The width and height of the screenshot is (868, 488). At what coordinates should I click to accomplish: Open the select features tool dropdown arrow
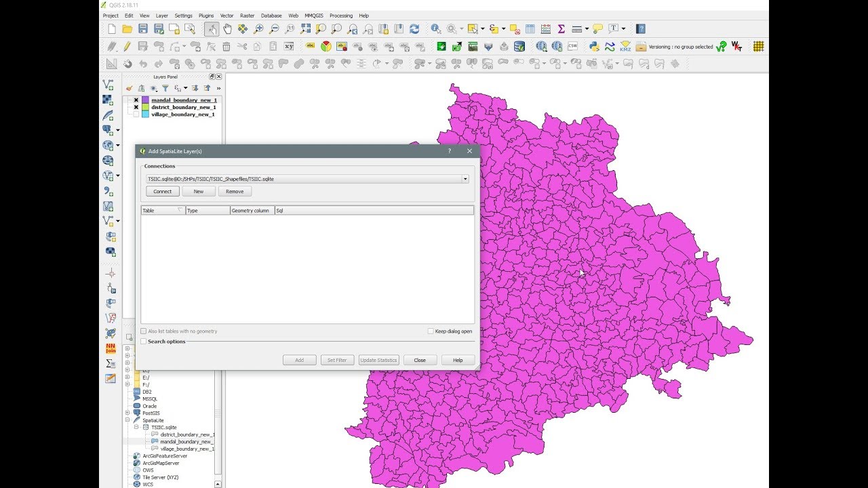click(x=483, y=29)
